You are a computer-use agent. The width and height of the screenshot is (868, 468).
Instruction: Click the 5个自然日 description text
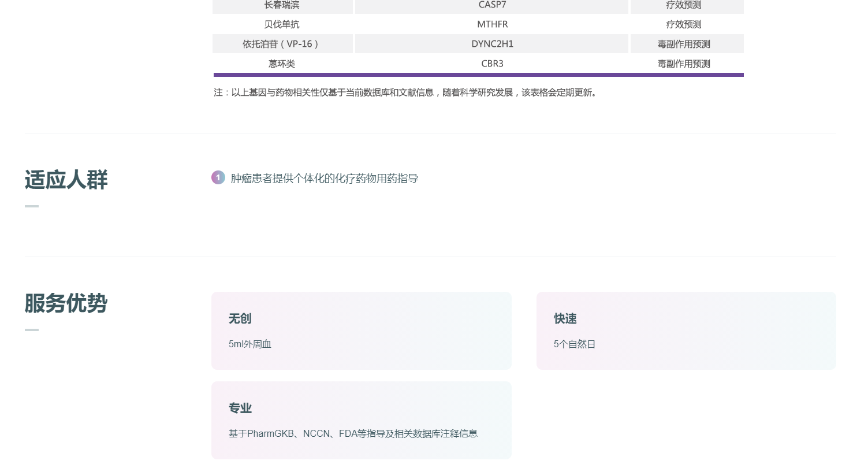coord(574,344)
